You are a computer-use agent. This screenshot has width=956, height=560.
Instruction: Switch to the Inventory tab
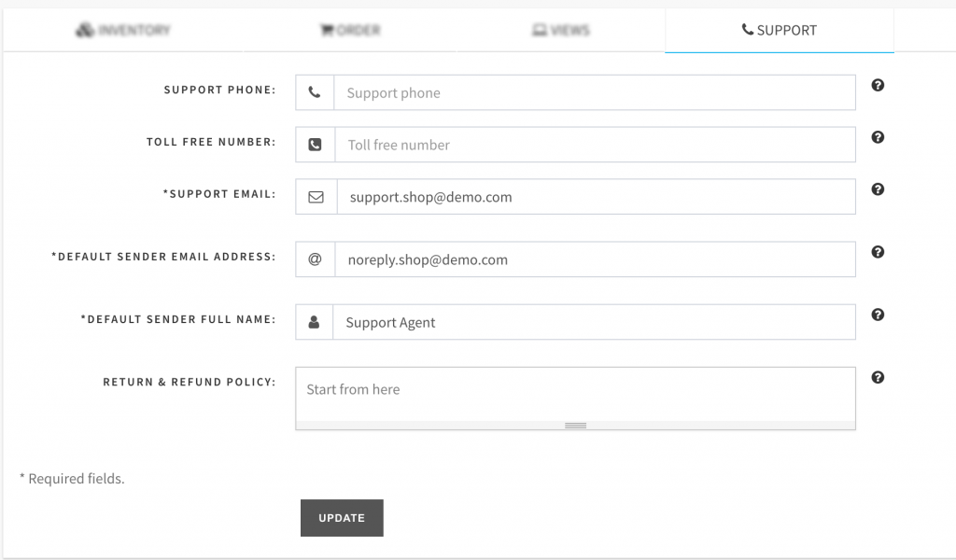(126, 29)
